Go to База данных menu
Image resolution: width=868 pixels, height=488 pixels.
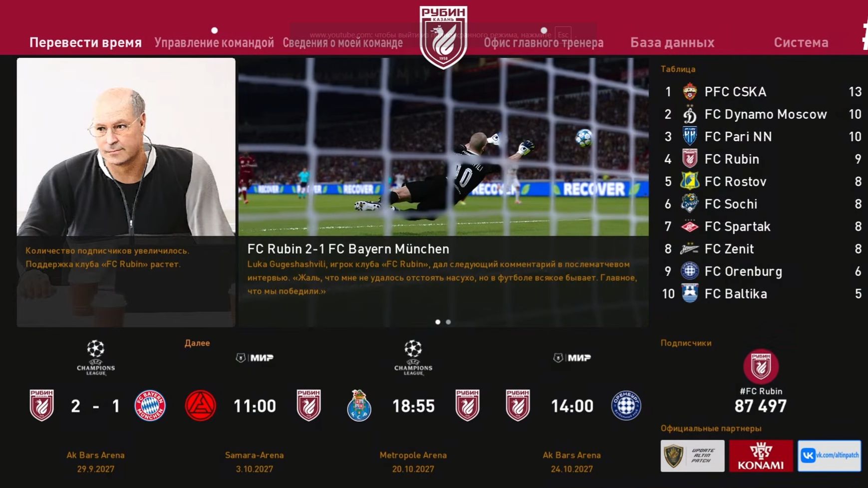coord(672,42)
